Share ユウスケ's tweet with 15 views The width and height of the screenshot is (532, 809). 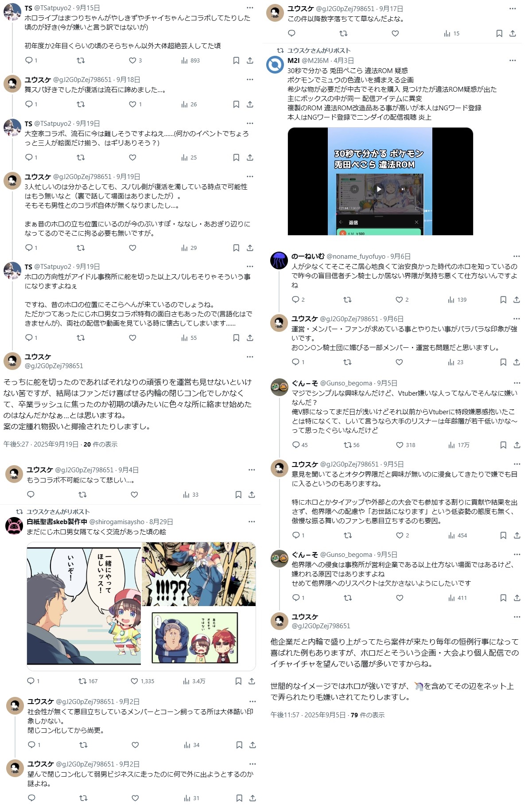pyautogui.click(x=513, y=33)
